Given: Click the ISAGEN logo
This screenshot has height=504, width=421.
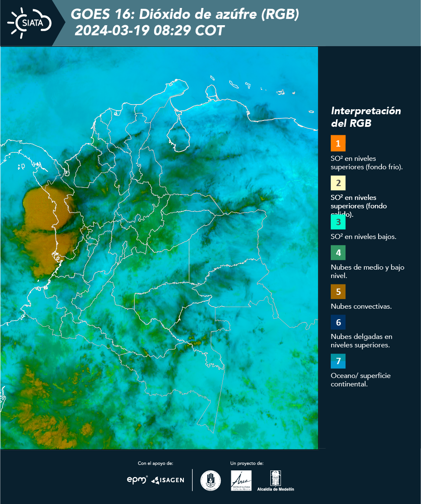Looking at the screenshot, I should pyautogui.click(x=168, y=480).
